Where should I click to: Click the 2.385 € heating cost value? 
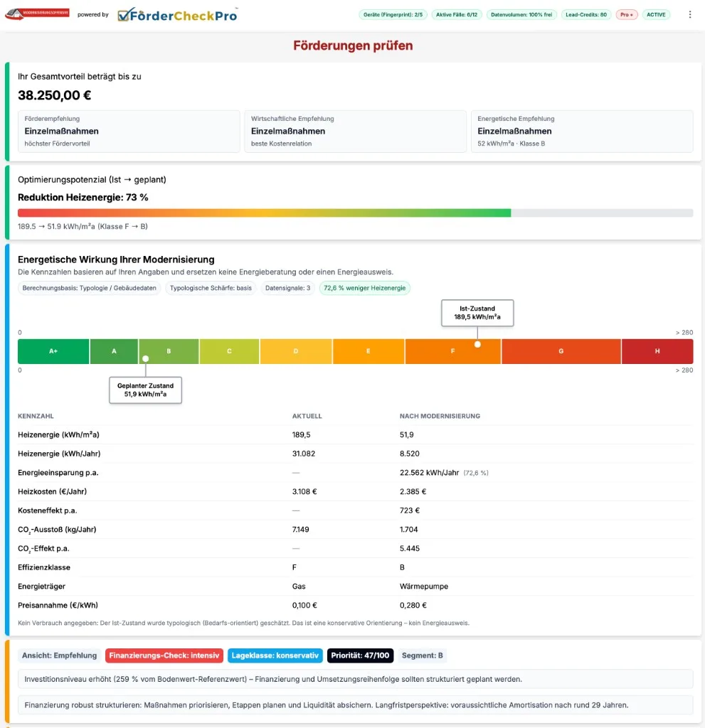pyautogui.click(x=413, y=492)
